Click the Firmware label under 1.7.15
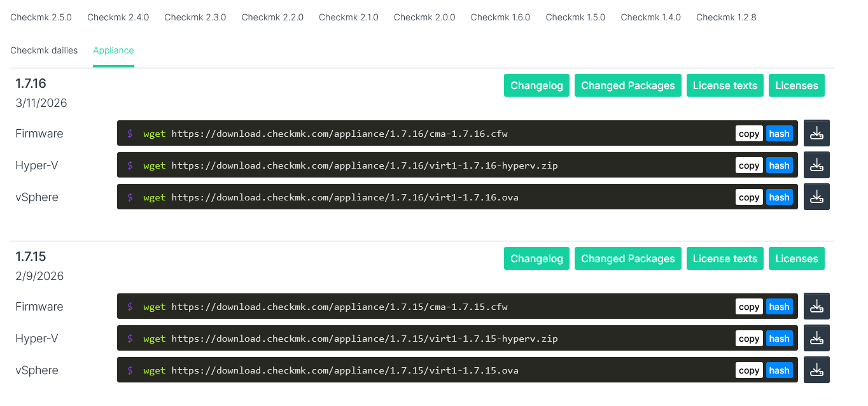This screenshot has width=868, height=406. click(39, 307)
